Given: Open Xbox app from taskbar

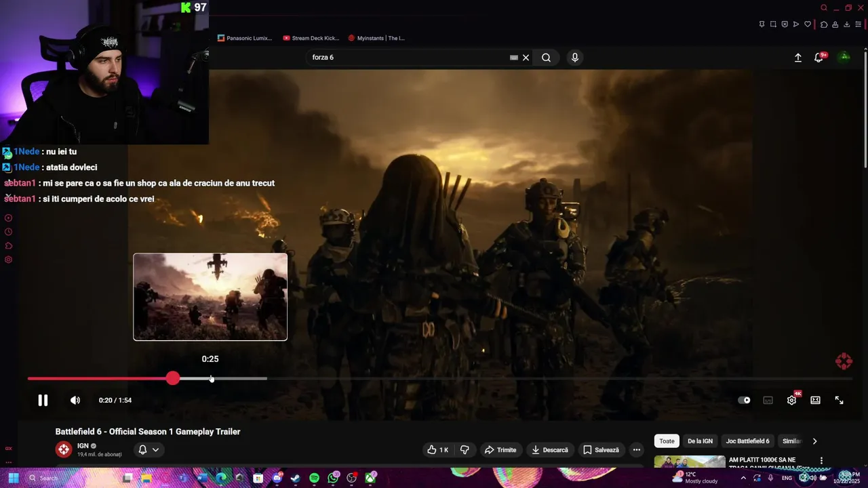Looking at the screenshot, I should click(370, 478).
